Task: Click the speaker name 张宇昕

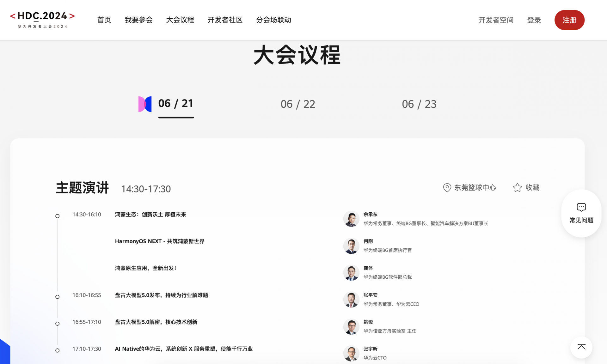Action: tap(370, 349)
